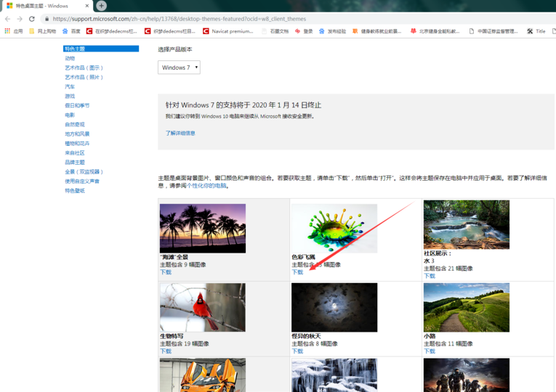Click the palm tree sunset theme thumbnail

coord(203,228)
